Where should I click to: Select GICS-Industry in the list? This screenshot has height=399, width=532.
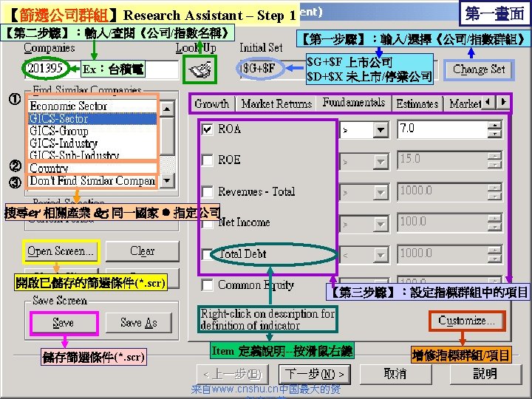pos(92,143)
